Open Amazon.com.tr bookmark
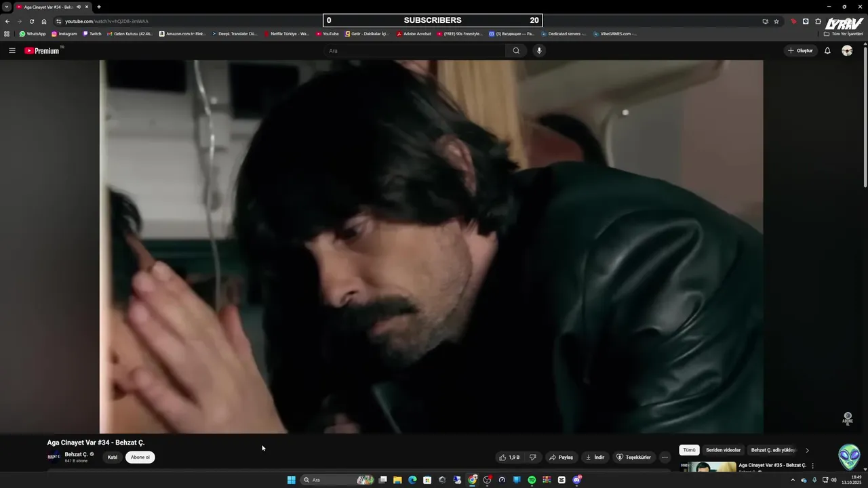868x488 pixels. click(x=182, y=34)
